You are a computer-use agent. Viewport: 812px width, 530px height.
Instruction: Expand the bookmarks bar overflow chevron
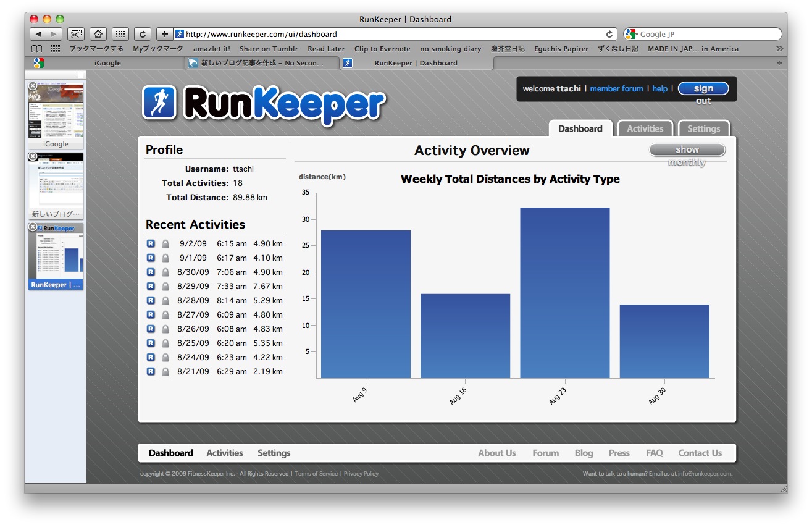pos(779,49)
